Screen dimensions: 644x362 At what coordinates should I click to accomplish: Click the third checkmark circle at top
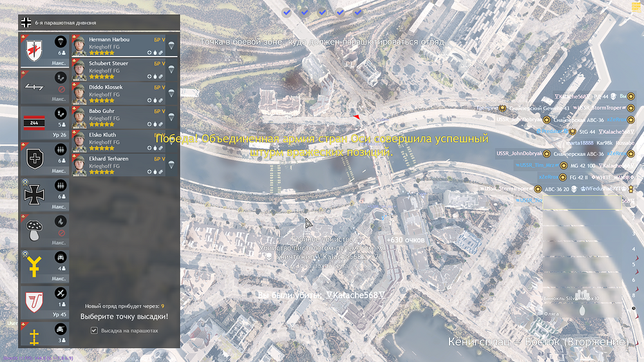(x=323, y=12)
